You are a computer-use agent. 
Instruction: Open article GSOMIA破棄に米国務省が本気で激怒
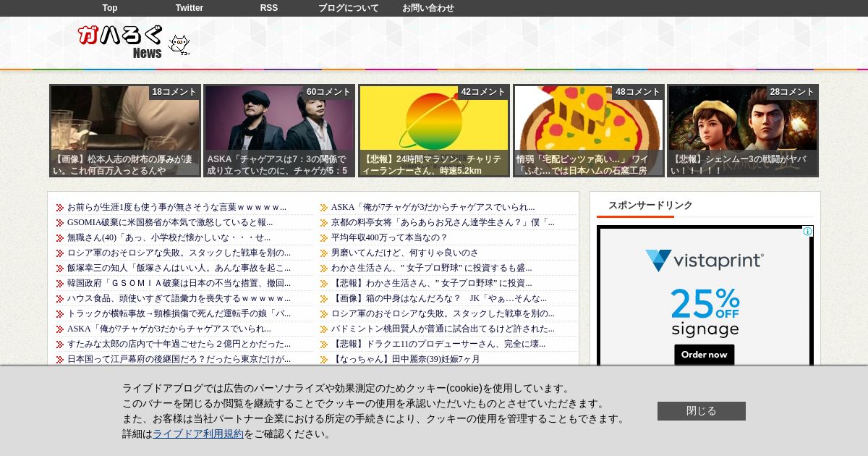point(170,222)
